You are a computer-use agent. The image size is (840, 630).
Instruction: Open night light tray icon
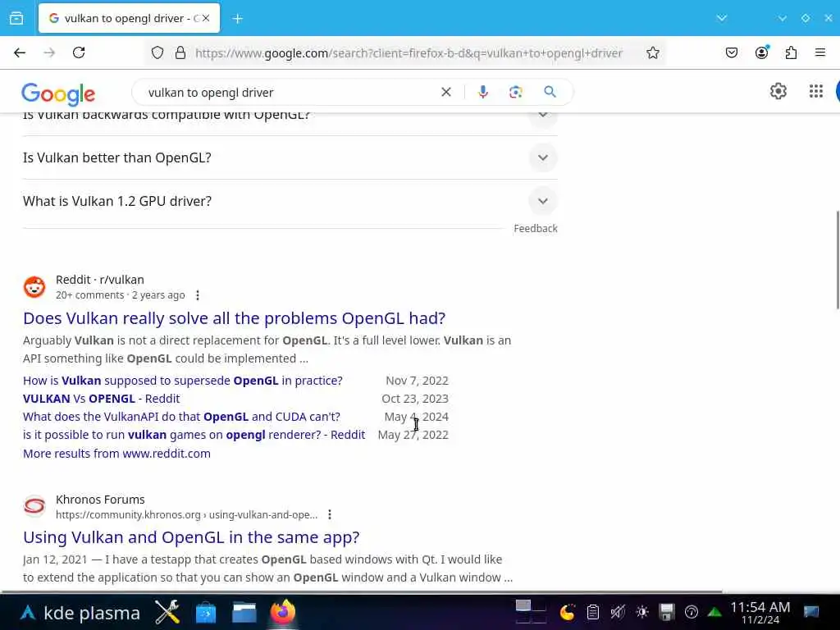pos(568,612)
